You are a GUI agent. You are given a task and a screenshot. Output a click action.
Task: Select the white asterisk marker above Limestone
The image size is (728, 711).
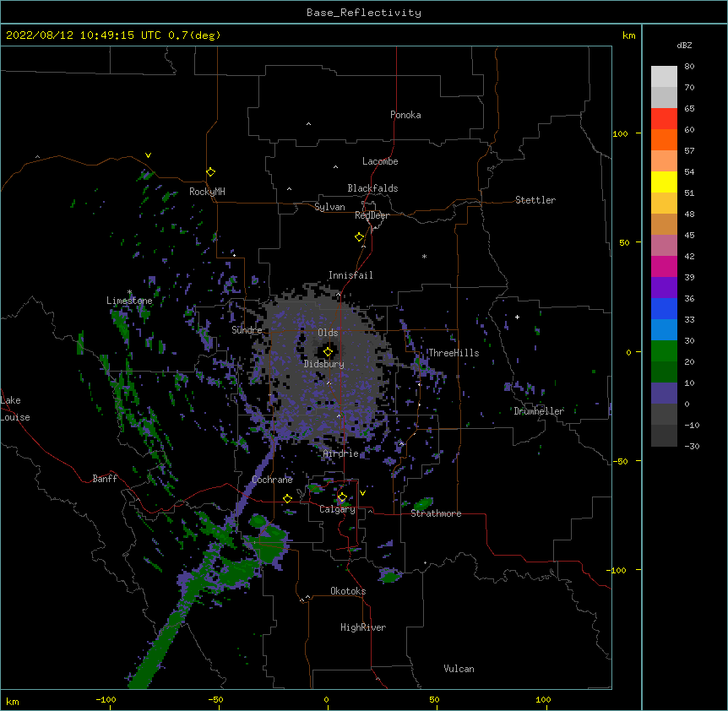129,292
